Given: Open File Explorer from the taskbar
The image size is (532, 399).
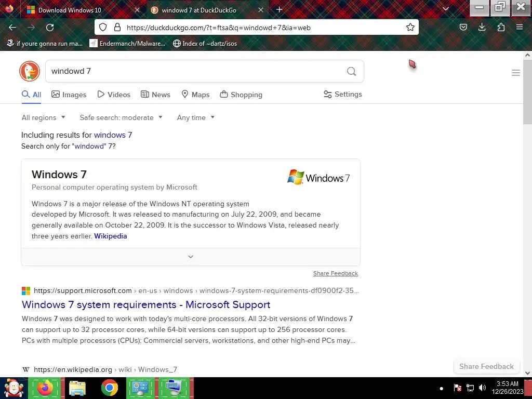Looking at the screenshot, I should point(77,388).
